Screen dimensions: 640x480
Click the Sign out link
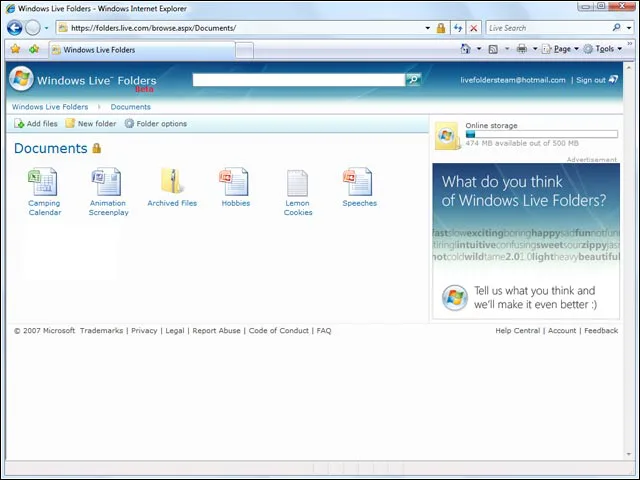pyautogui.click(x=597, y=80)
